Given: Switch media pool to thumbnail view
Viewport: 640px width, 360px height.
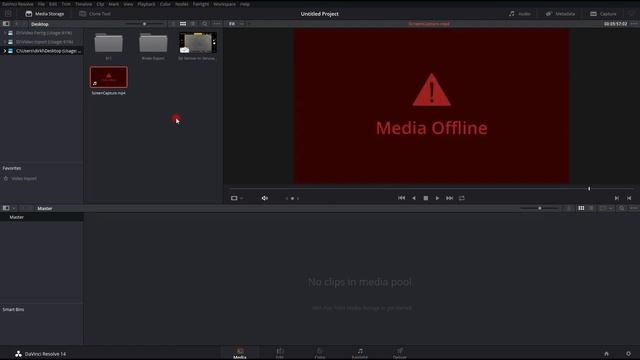Looking at the screenshot, I should pos(581,209).
